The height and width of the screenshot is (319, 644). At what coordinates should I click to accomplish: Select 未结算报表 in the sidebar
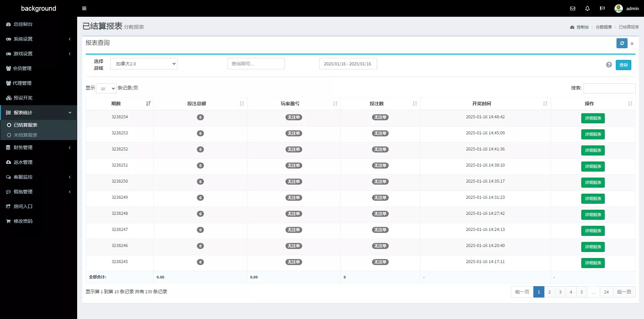click(x=25, y=135)
